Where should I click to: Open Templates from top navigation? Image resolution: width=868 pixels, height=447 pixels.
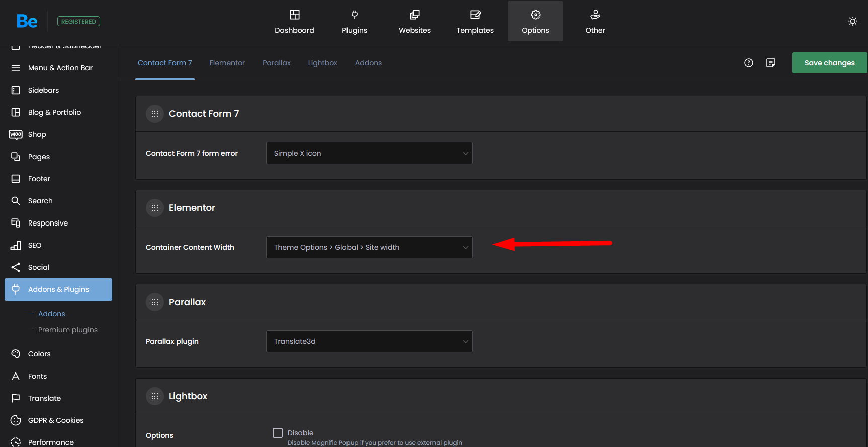475,21
